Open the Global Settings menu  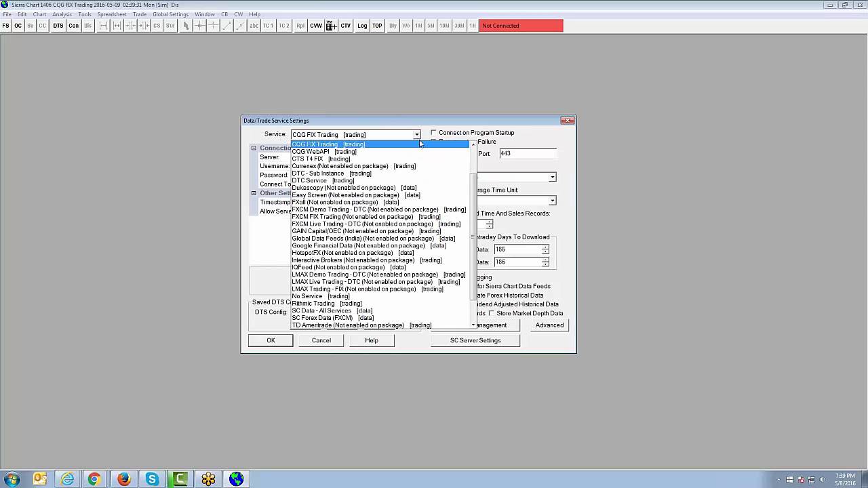(x=170, y=14)
